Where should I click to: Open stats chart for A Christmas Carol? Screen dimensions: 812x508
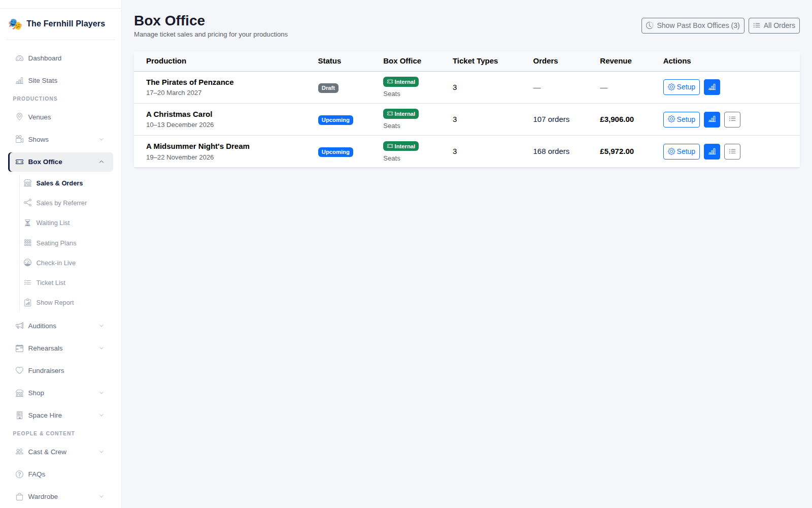pyautogui.click(x=712, y=119)
